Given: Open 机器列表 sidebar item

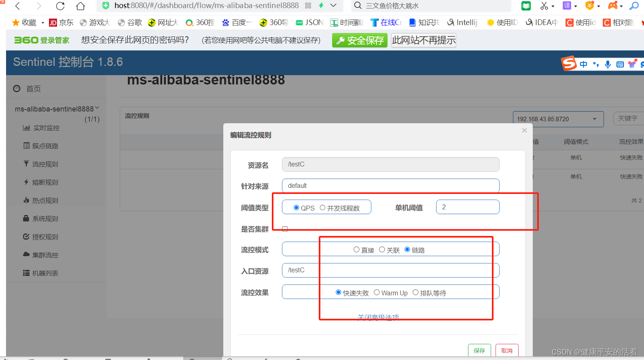Looking at the screenshot, I should [41, 273].
